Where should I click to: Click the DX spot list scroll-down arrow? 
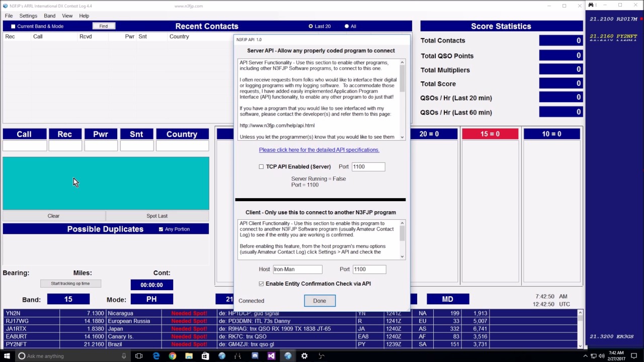[x=580, y=345]
